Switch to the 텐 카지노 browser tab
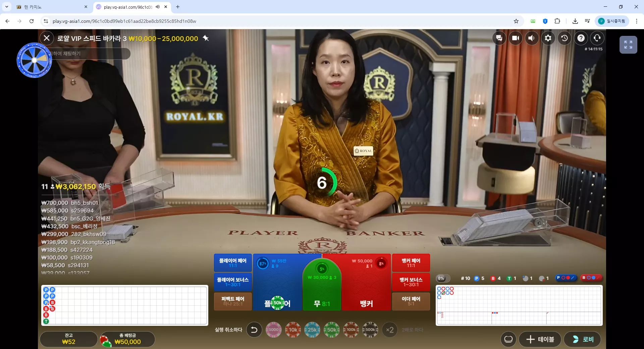Viewport: 644px width, 349px height. 52,7
